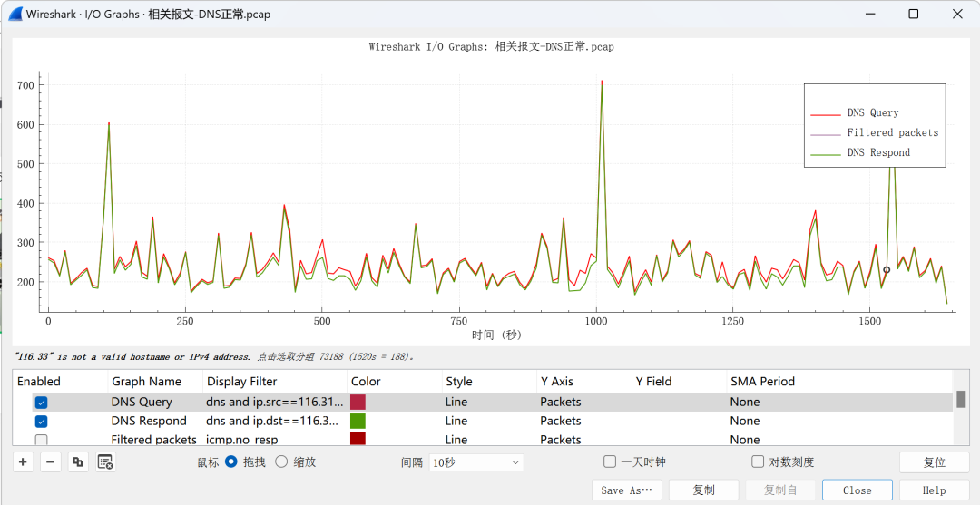Click the Wireshark shark fin icon
The width and height of the screenshot is (980, 505).
[x=14, y=14]
